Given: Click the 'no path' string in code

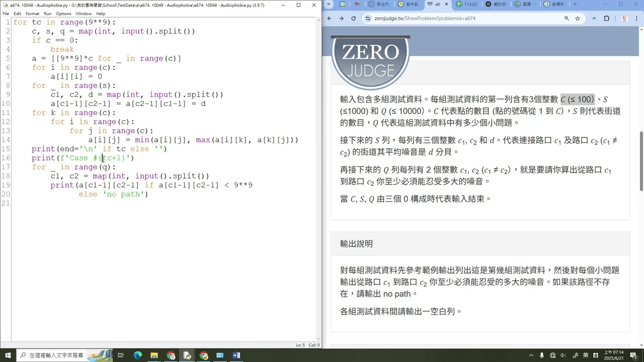Looking at the screenshot, I should pos(123,194).
